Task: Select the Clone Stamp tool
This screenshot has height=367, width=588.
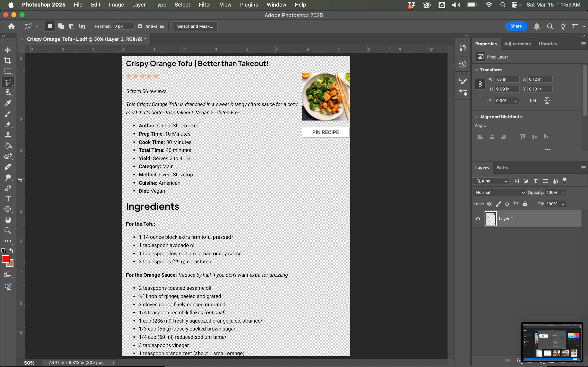Action: [8, 135]
